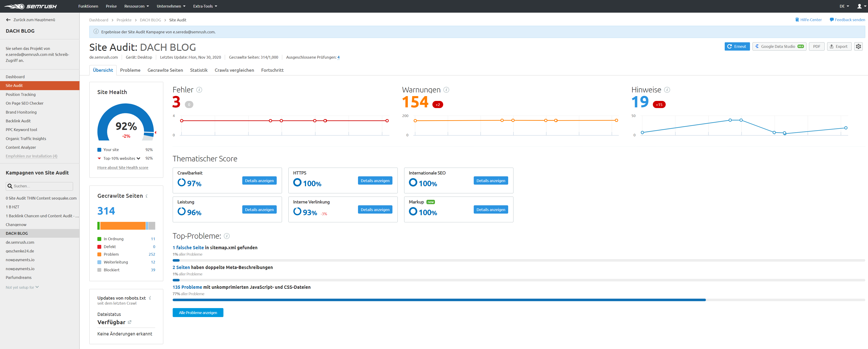The height and width of the screenshot is (349, 868).
Task: Open Position Tracking in sidebar
Action: 21,94
